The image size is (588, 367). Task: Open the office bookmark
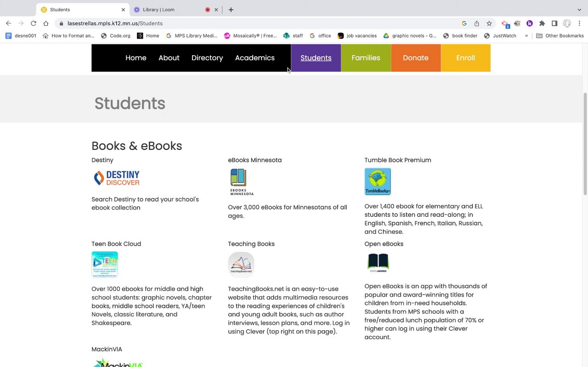[320, 36]
